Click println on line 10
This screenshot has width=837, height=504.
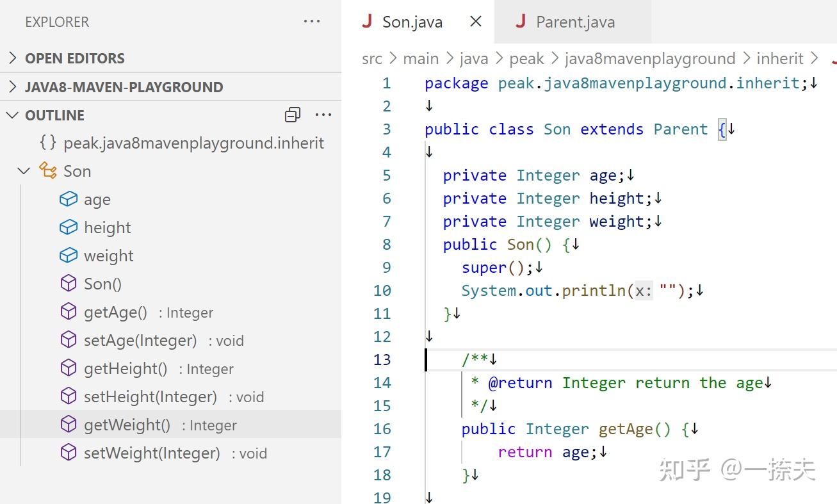click(594, 291)
